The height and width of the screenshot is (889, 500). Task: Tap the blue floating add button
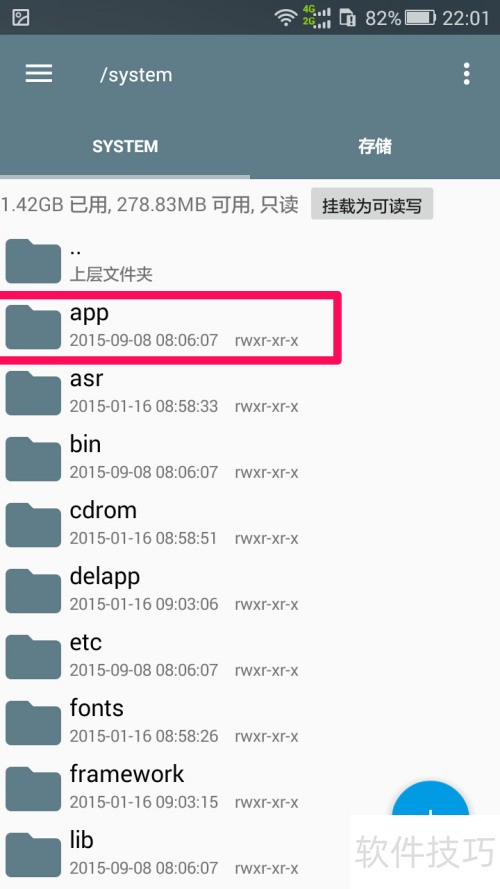coord(431,801)
